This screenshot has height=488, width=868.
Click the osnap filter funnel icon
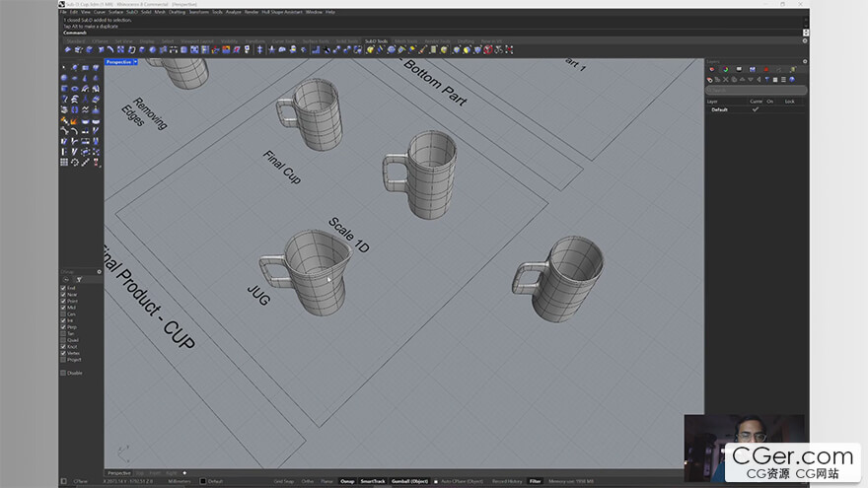click(x=79, y=279)
